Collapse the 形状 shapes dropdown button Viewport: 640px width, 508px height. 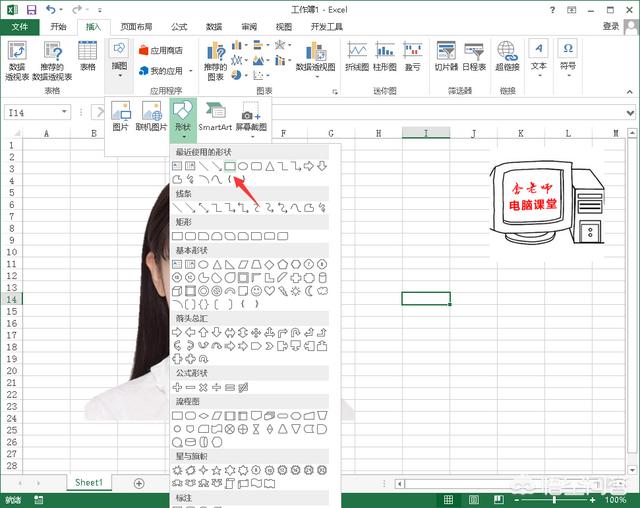182,116
